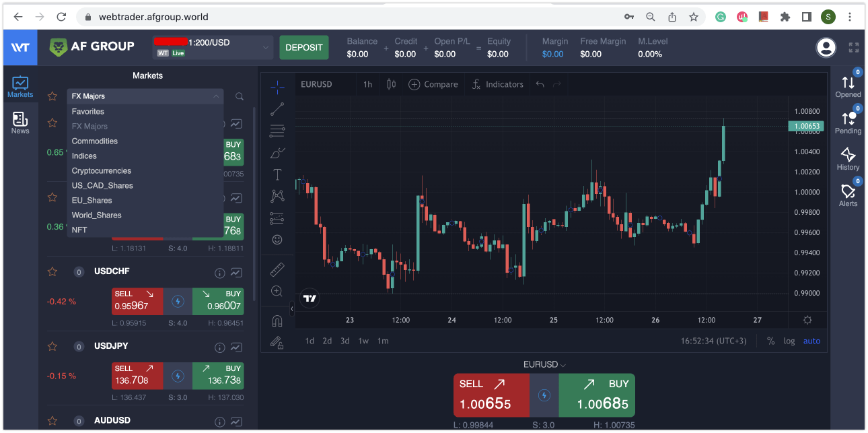The height and width of the screenshot is (433, 868).
Task: Buy USDJPY at 136.738
Action: point(218,376)
